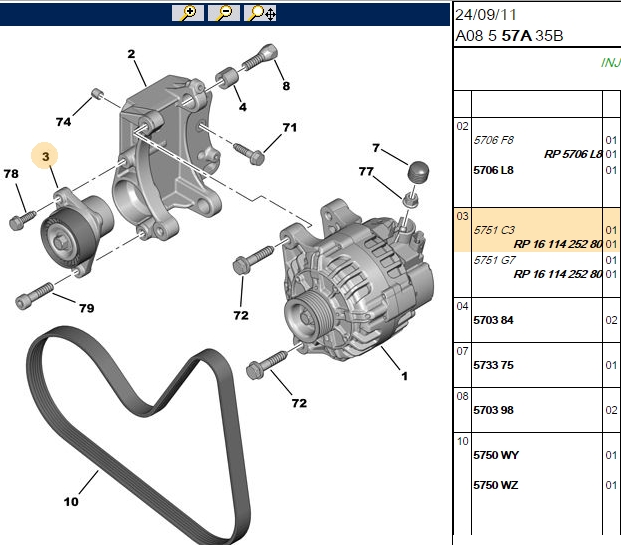Click quantity 01 in the 5733 75 row

coord(611,365)
